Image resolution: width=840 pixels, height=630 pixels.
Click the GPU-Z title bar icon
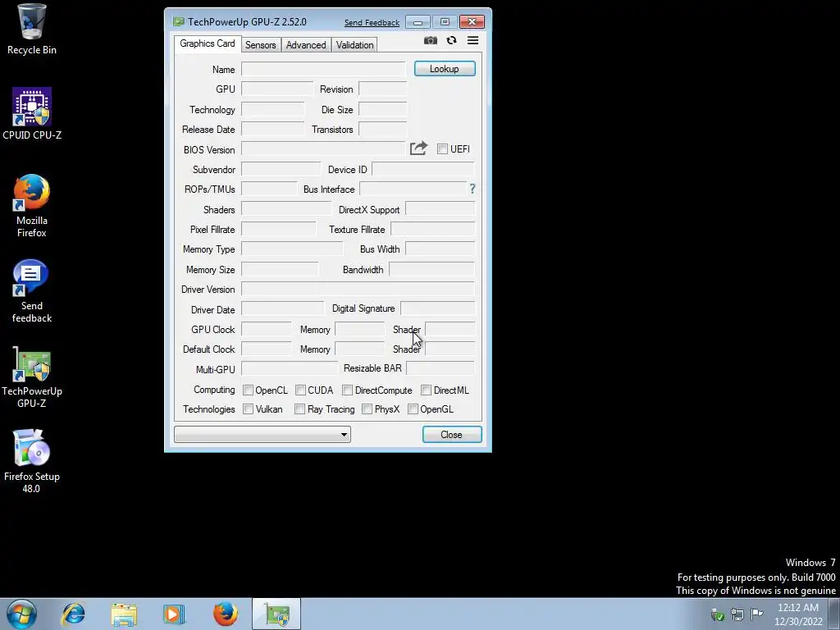[178, 22]
